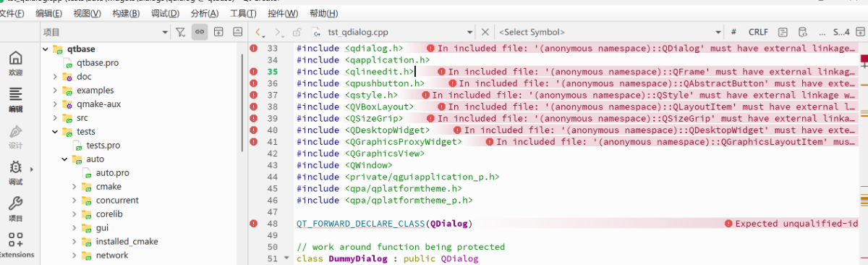
Task: Open the 视图(V) menu
Action: (x=87, y=14)
